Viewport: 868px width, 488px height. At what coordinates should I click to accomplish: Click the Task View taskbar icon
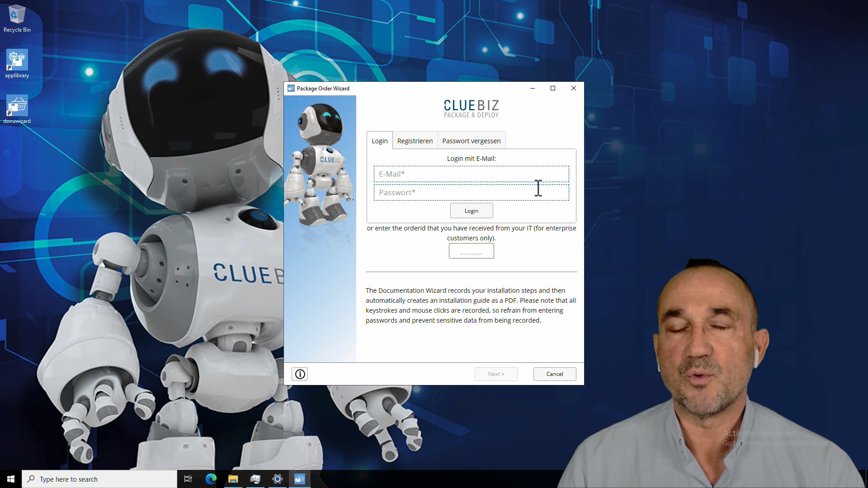tap(188, 479)
